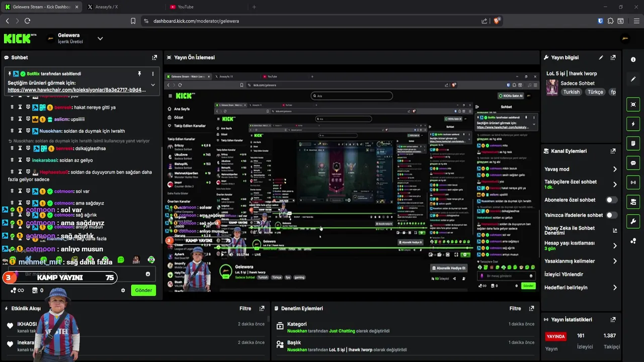Image resolution: width=644 pixels, height=362 pixels.
Task: Click the Gönder send button
Action: click(143, 290)
